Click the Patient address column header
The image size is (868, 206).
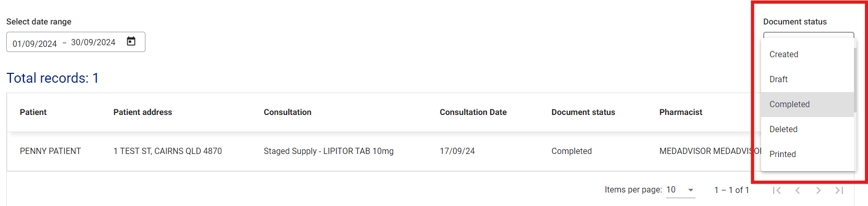click(x=142, y=112)
